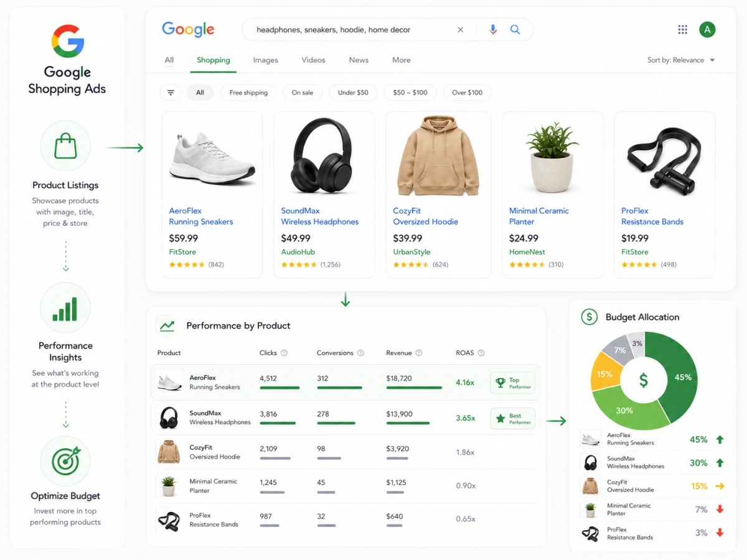Viewport: 747px width, 560px height.
Task: Click the UrbanStyle store name
Action: 412,252
